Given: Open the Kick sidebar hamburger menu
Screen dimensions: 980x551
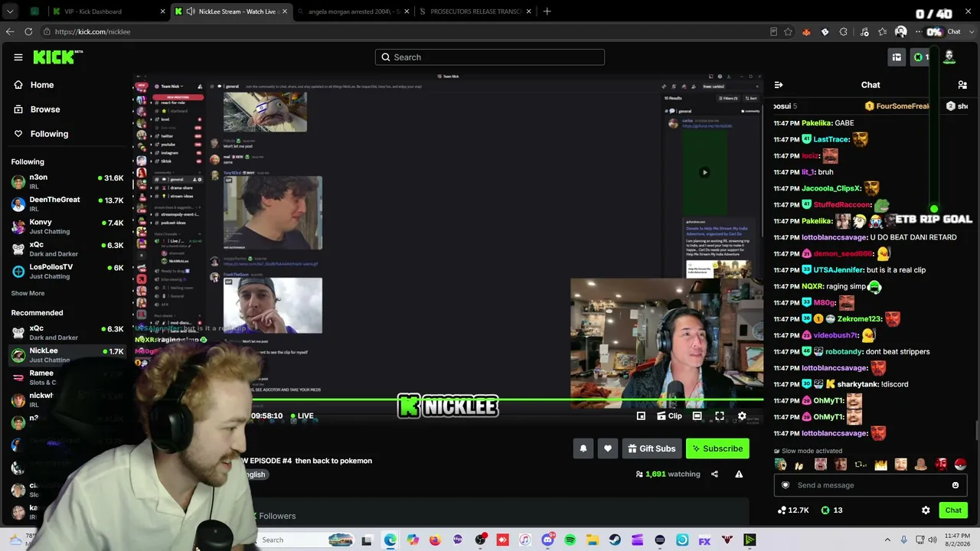Looking at the screenshot, I should [x=18, y=57].
